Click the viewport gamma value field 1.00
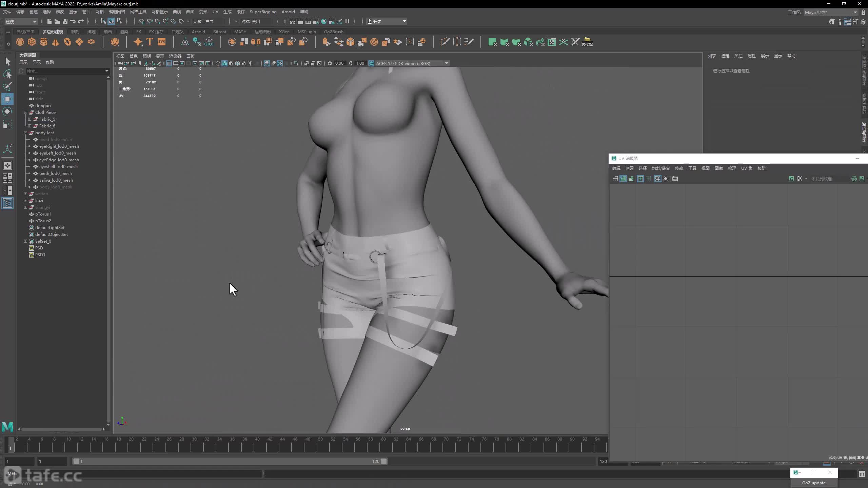The height and width of the screenshot is (488, 868). coord(360,63)
